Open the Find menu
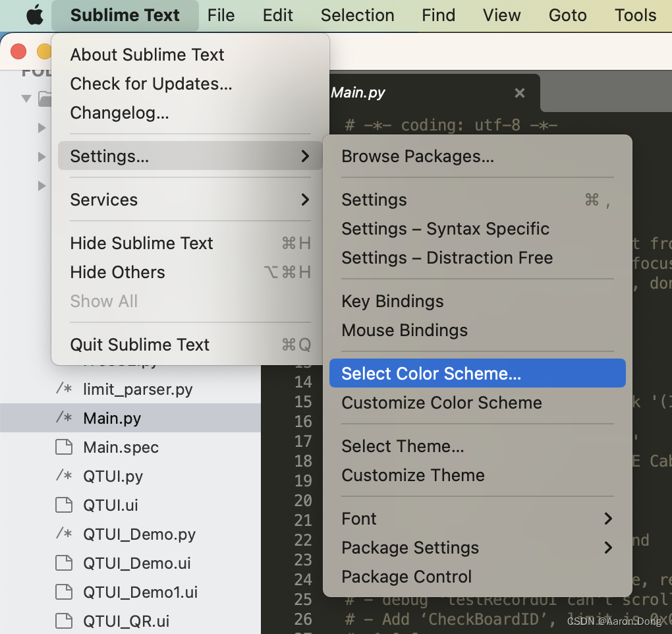 coord(438,15)
